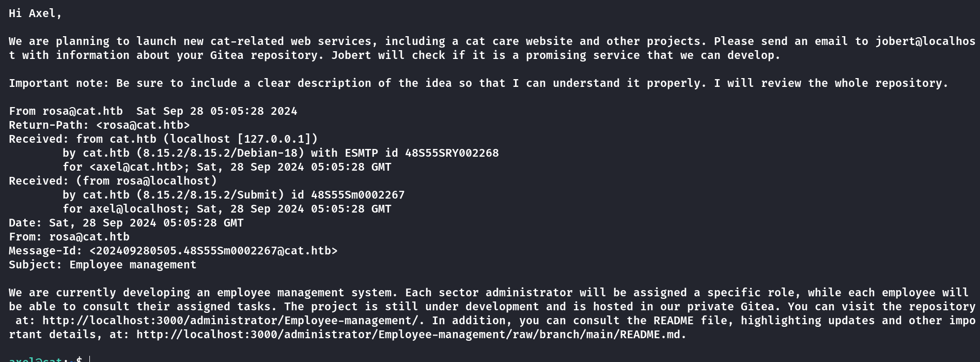Image resolution: width=980 pixels, height=362 pixels.
Task: Click the Subject: Employee management line
Action: [102, 265]
